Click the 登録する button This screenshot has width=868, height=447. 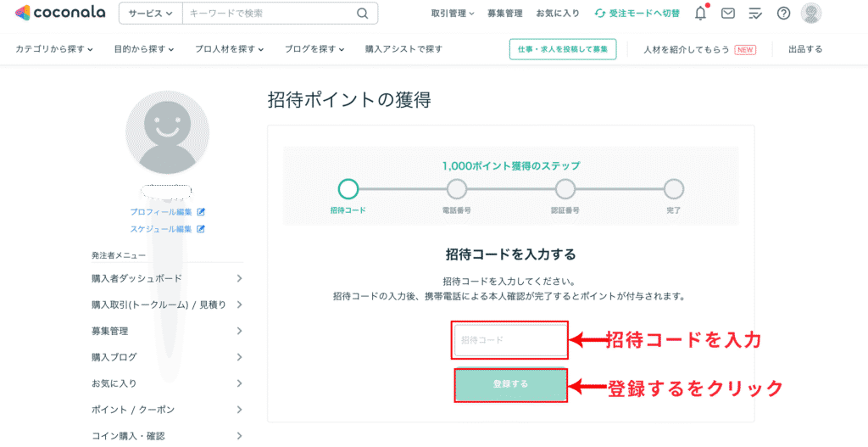coord(510,384)
